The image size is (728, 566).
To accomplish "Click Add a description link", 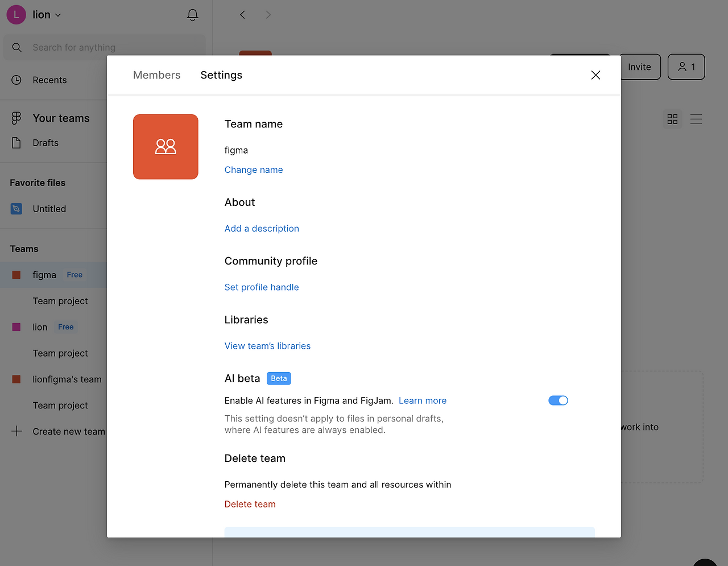I will [262, 229].
